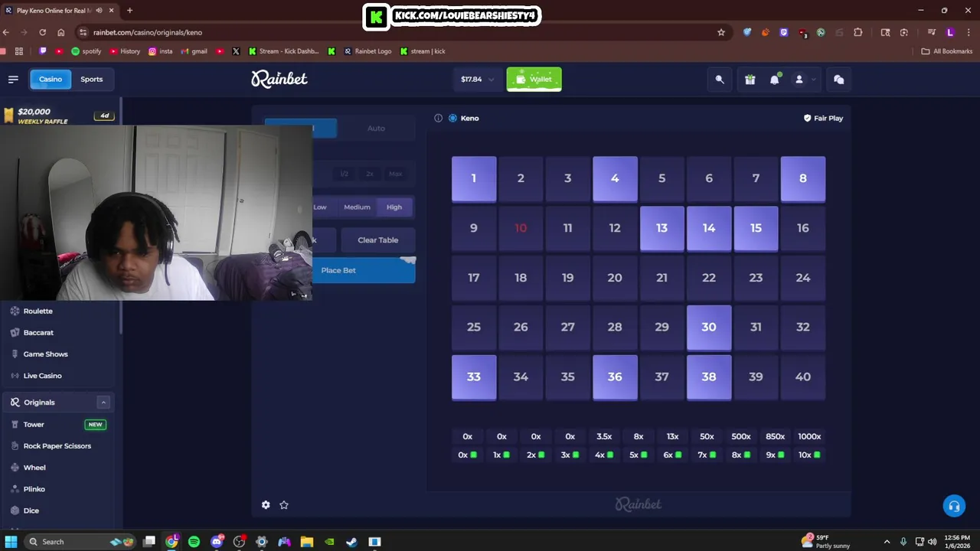
Task: Deselect Keno number 13
Action: (662, 228)
